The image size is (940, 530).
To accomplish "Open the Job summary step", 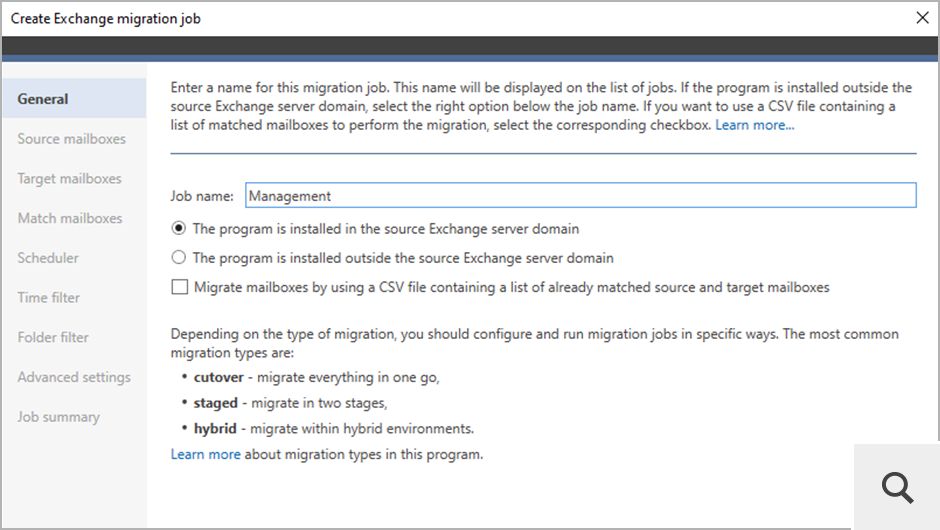I will coord(59,417).
